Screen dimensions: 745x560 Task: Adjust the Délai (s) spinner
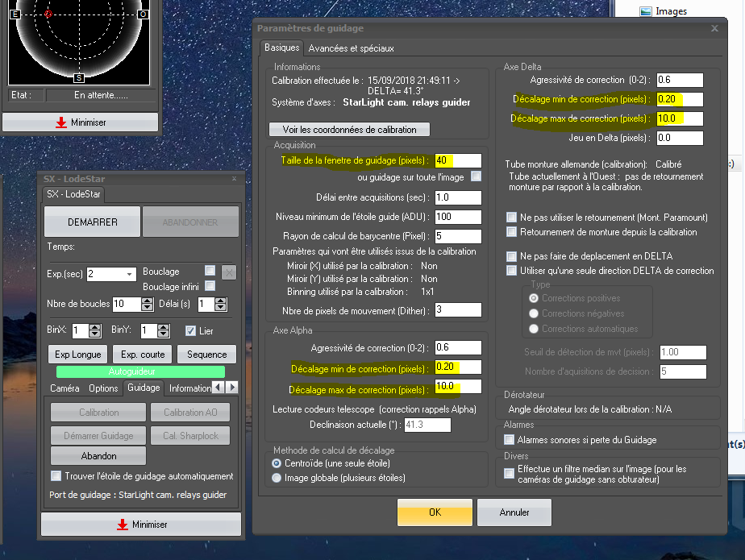point(220,304)
